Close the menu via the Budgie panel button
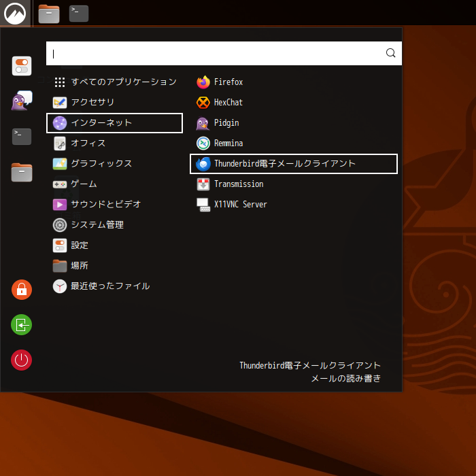476x476 pixels. click(x=15, y=13)
